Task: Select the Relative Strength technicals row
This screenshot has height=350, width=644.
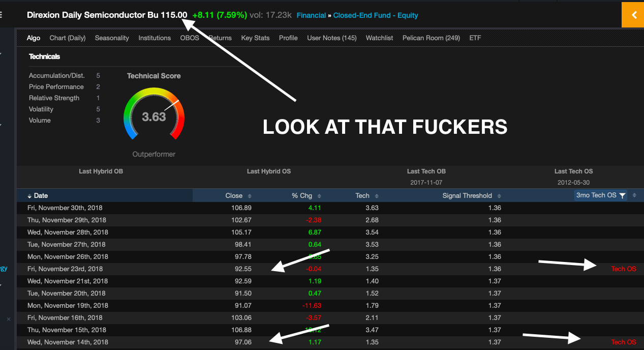Action: (x=65, y=98)
